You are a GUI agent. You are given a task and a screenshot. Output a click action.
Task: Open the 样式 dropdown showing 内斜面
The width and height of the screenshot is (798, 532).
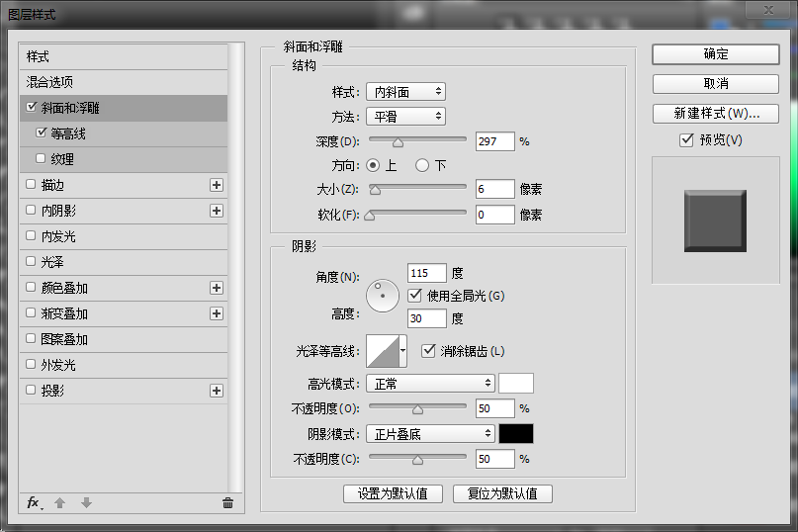[405, 92]
